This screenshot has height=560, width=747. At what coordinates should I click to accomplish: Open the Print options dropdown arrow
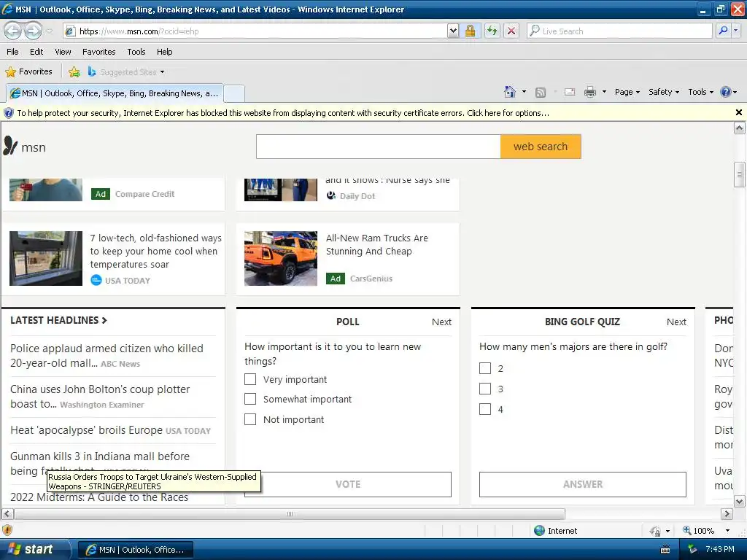click(604, 91)
